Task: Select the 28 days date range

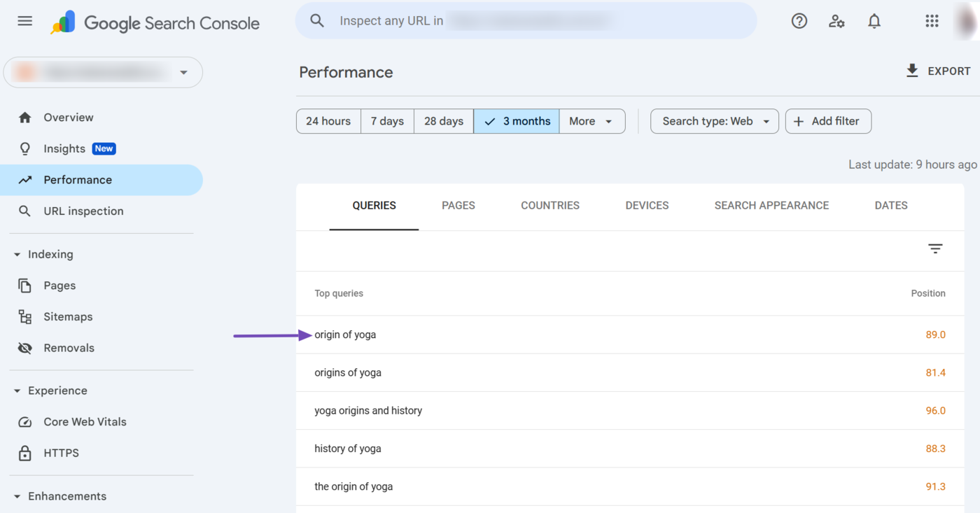Action: (x=444, y=121)
